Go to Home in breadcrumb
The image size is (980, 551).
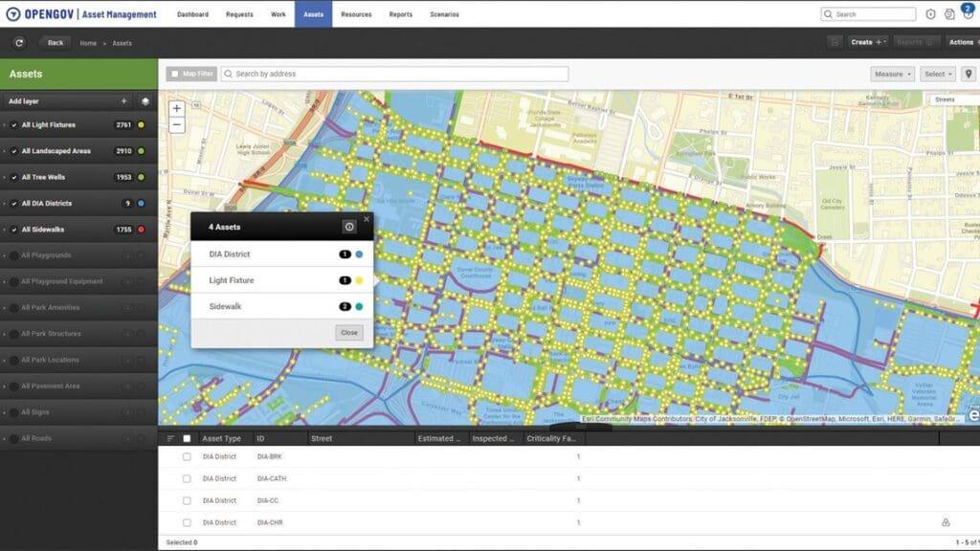coord(88,43)
